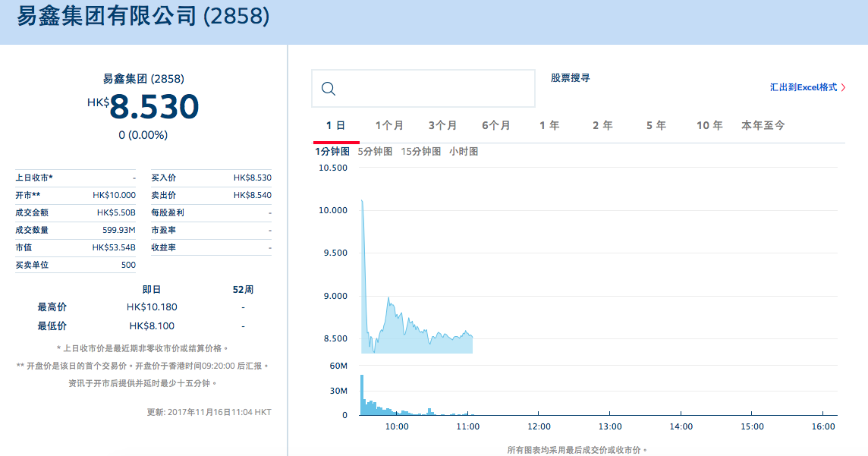The image size is (868, 456).
Task: Switch to the 6个月 range tab
Action: pyautogui.click(x=496, y=126)
